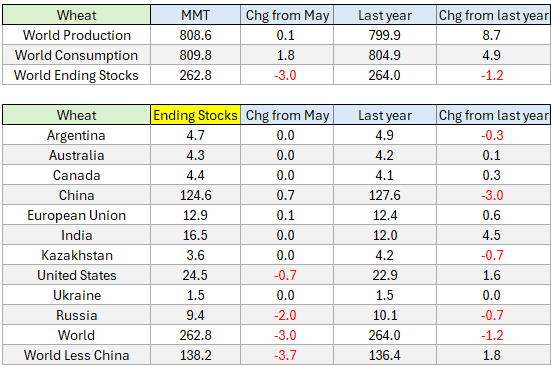Screen dimensions: 551x369
Task: Select the European Union row label
Action: (77, 215)
